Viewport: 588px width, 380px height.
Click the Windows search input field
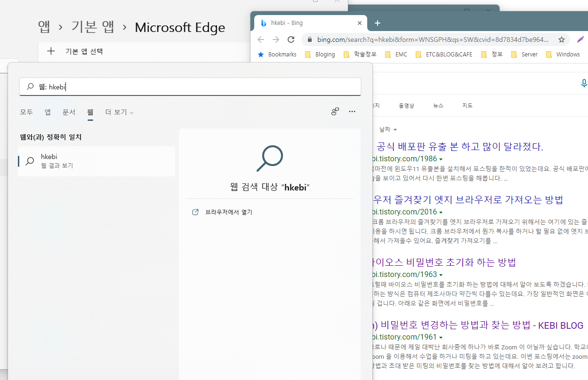tap(188, 87)
